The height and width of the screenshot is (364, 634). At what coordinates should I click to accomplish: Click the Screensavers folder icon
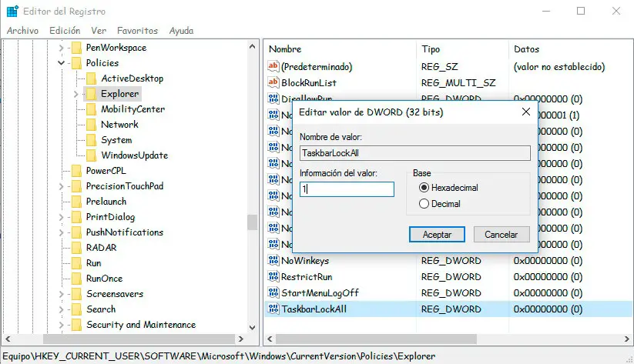click(x=76, y=294)
